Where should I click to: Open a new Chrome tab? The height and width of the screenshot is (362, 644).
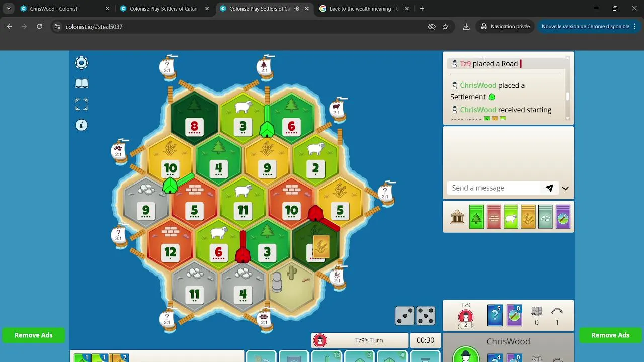click(422, 9)
